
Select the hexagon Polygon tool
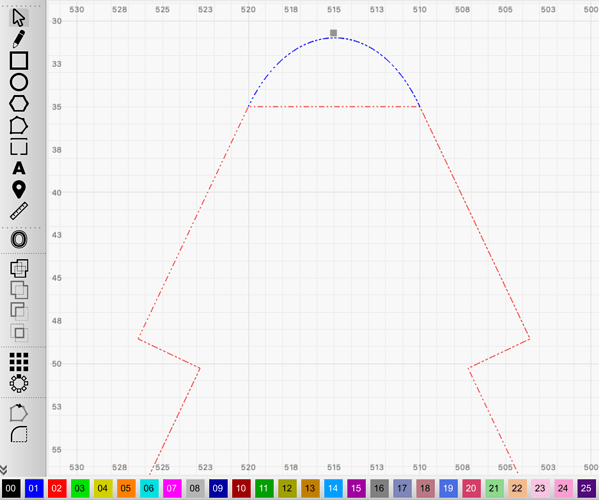19,104
